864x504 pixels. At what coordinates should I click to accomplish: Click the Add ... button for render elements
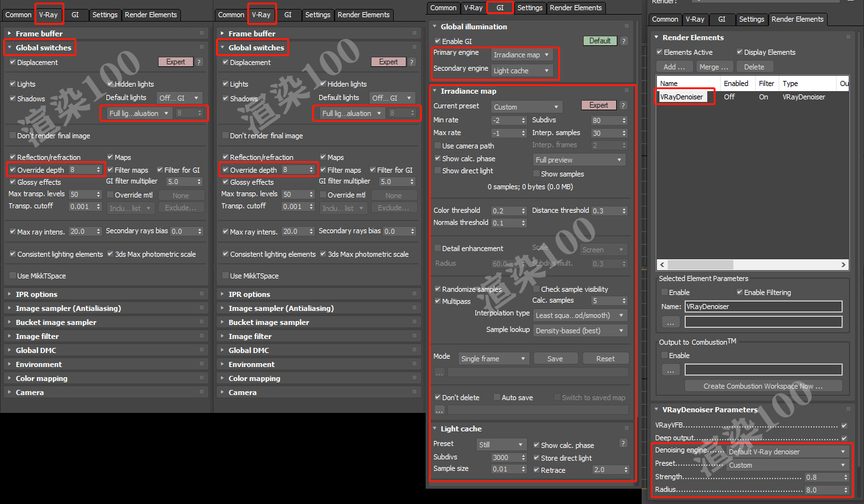[x=674, y=67]
